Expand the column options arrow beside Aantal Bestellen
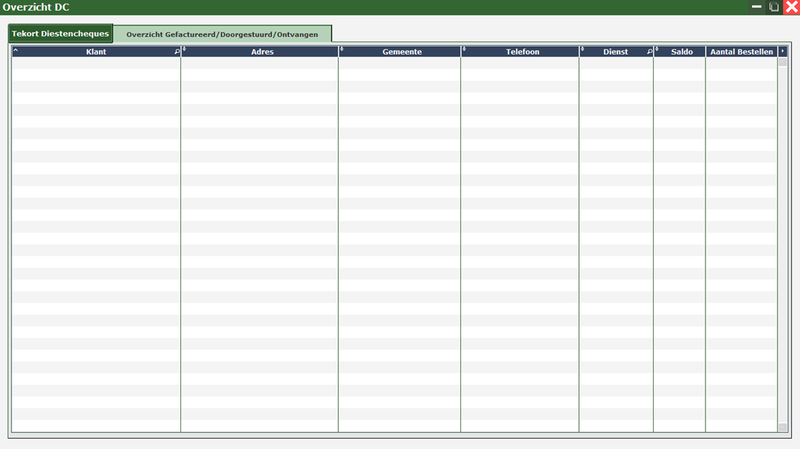The height and width of the screenshot is (449, 800). click(x=782, y=50)
